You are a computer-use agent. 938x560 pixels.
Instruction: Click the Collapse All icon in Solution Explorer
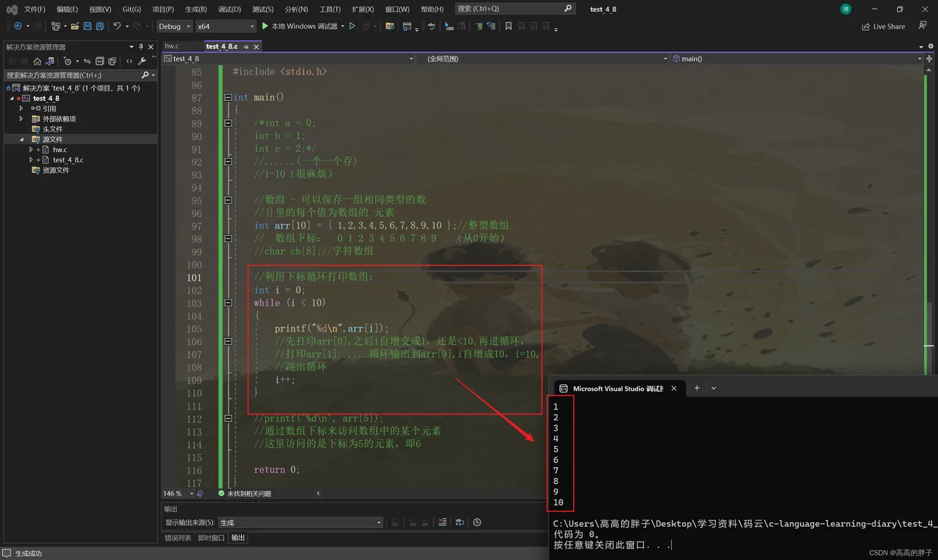(x=99, y=61)
